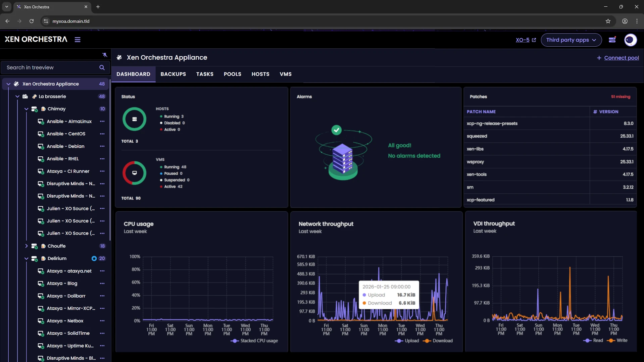Collapse the La brasserie node
The image size is (644, 362).
[x=17, y=96]
